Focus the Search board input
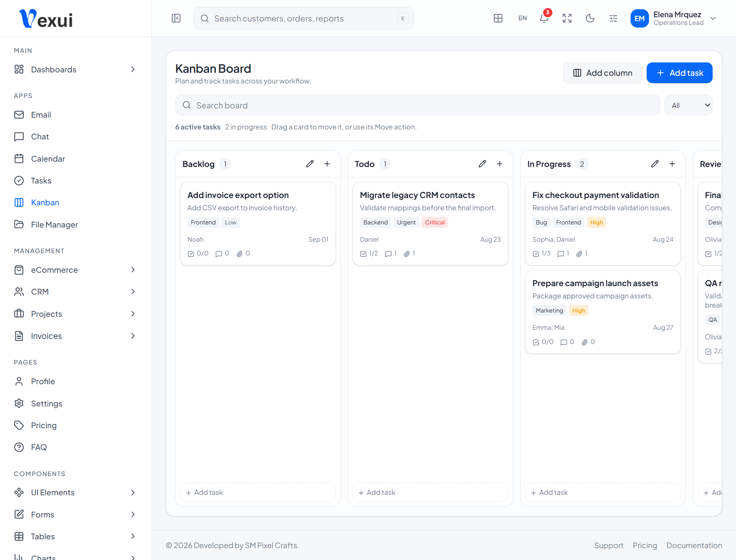Viewport: 736px width, 560px height. tap(417, 105)
